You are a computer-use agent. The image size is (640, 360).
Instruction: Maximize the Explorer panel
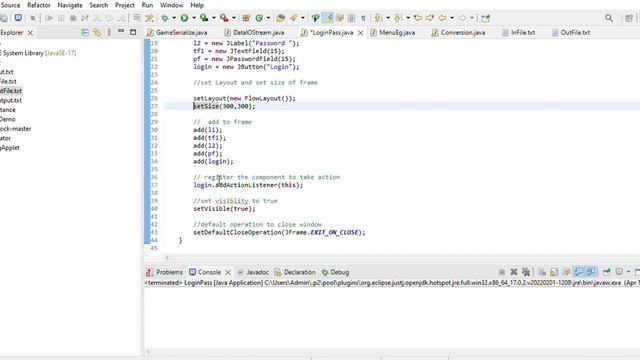tap(133, 32)
